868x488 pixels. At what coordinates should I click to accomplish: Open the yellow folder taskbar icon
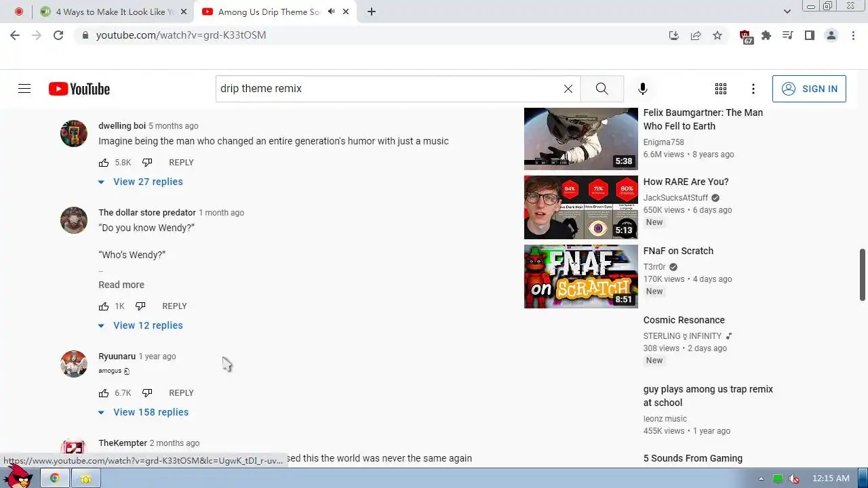click(x=86, y=479)
